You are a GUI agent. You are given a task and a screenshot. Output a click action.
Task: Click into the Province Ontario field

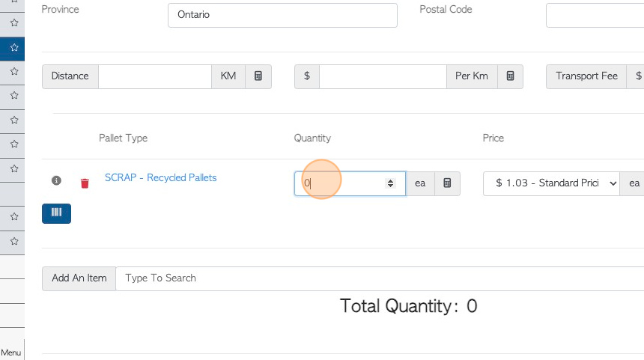282,15
